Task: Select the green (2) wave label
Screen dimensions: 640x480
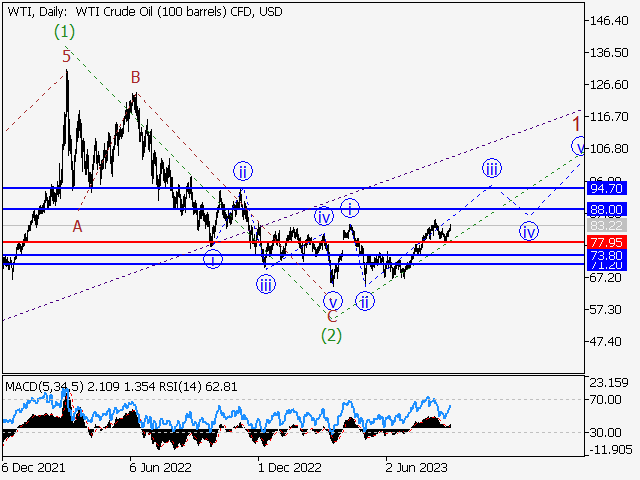Action: [x=331, y=336]
